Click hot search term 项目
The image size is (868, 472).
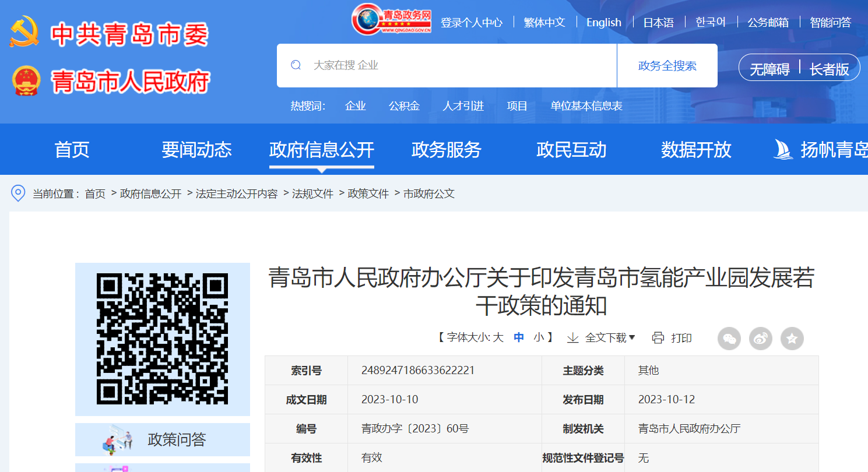(x=517, y=106)
